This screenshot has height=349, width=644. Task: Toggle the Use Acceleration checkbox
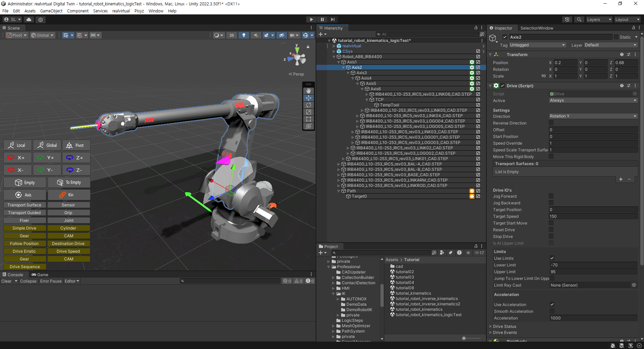(552, 305)
